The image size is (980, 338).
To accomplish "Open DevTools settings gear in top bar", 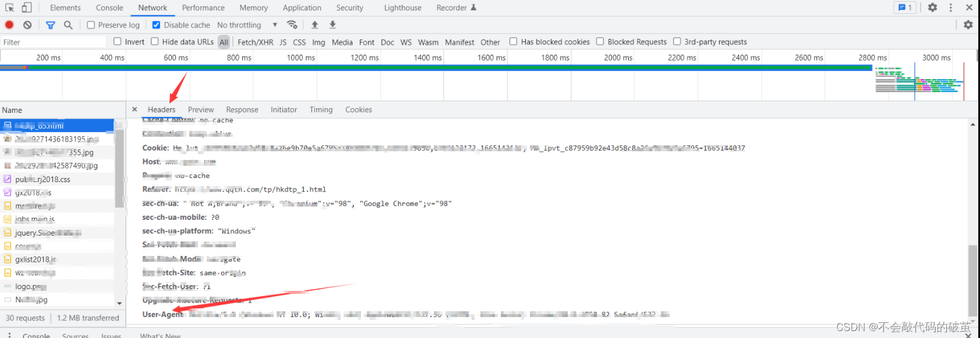I will click(x=933, y=8).
